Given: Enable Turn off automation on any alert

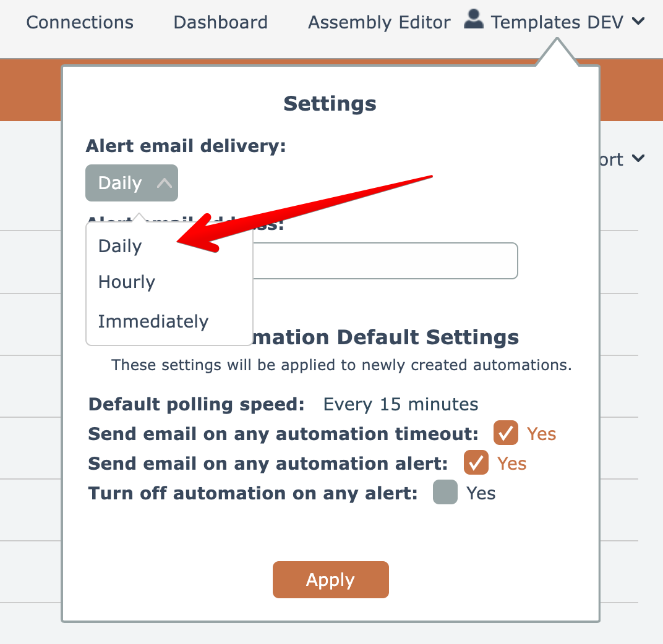Looking at the screenshot, I should point(445,493).
